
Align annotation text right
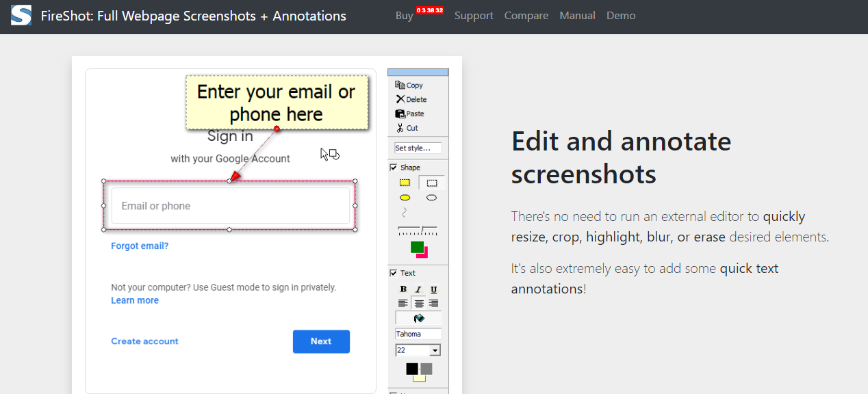click(433, 303)
